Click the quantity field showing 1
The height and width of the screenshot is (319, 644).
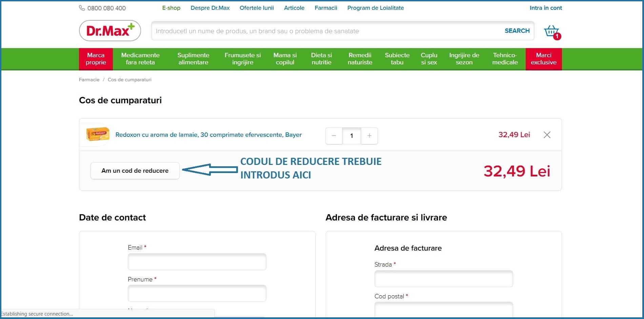tap(351, 136)
